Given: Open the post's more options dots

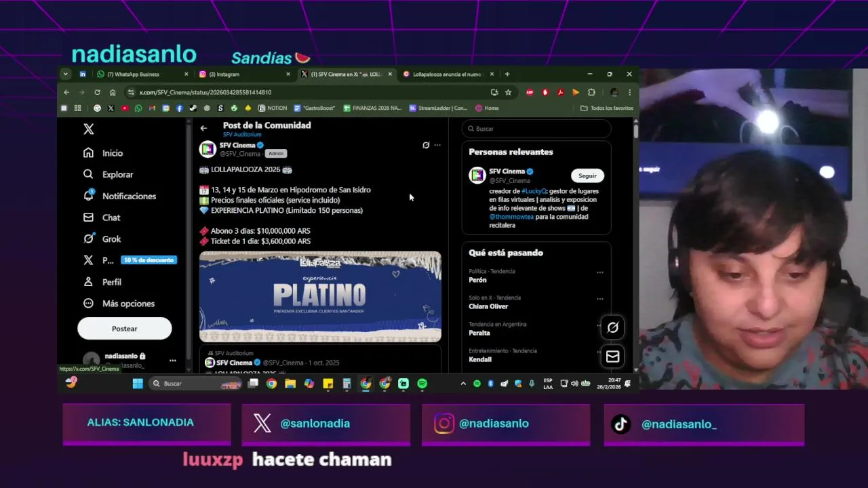Looking at the screenshot, I should pos(437,145).
